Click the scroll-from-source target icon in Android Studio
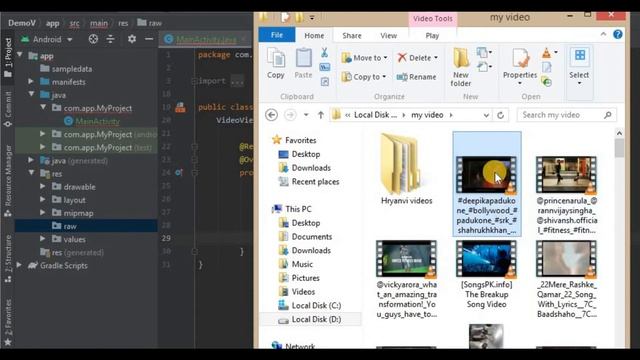 [x=93, y=39]
